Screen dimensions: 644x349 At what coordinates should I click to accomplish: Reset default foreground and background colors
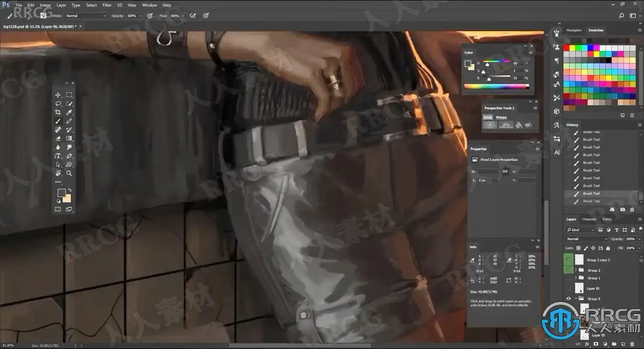[58, 201]
